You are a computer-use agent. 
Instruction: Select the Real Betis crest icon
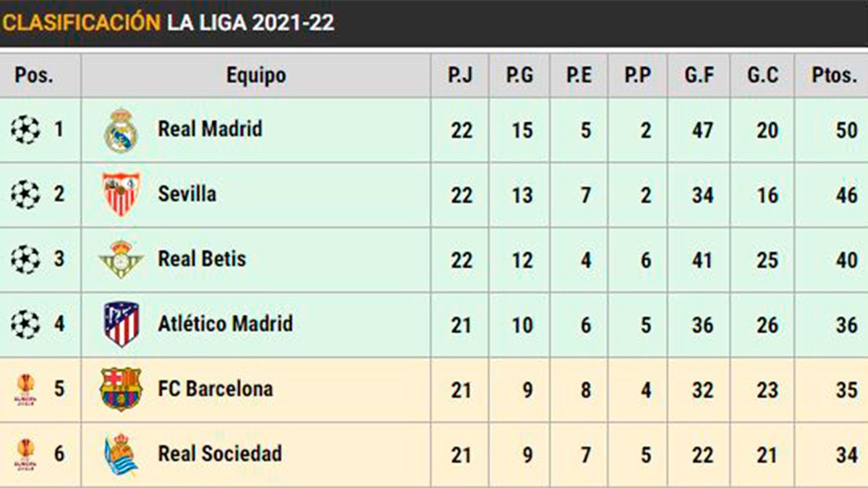[x=121, y=260]
